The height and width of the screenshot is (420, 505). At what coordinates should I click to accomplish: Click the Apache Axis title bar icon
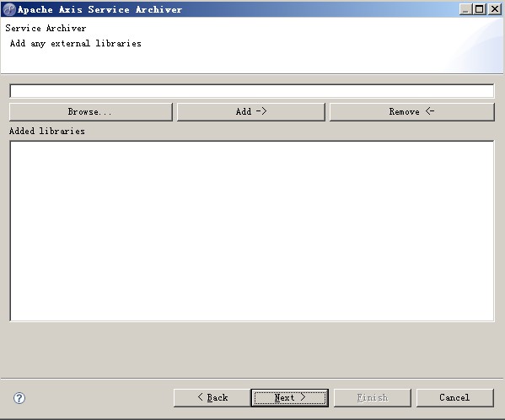[x=9, y=9]
